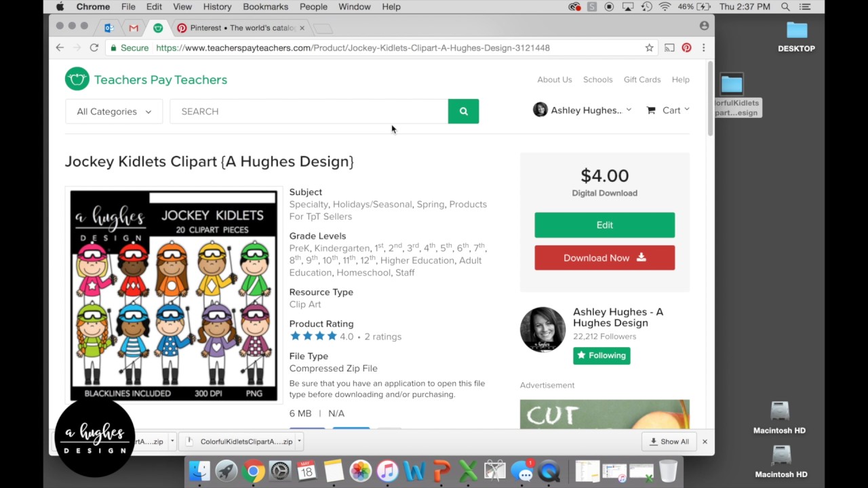Click Show All downloads button

coord(669,441)
